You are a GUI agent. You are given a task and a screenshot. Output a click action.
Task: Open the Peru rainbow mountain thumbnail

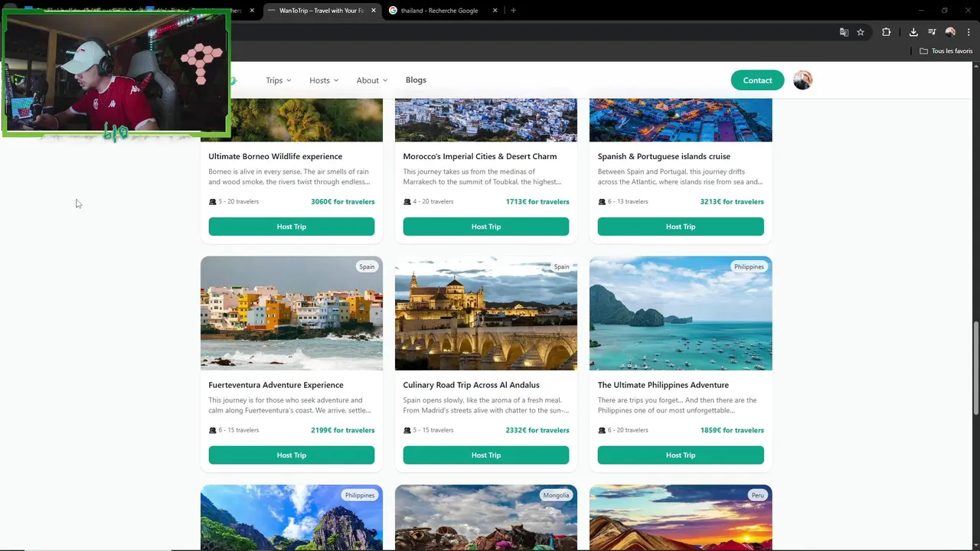pyautogui.click(x=681, y=517)
